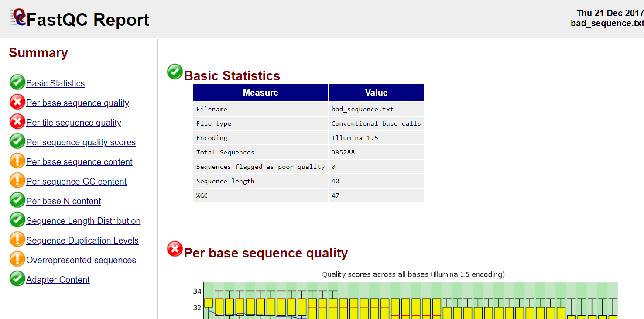Click large red X by Per base sequence quality heading

coord(175,249)
